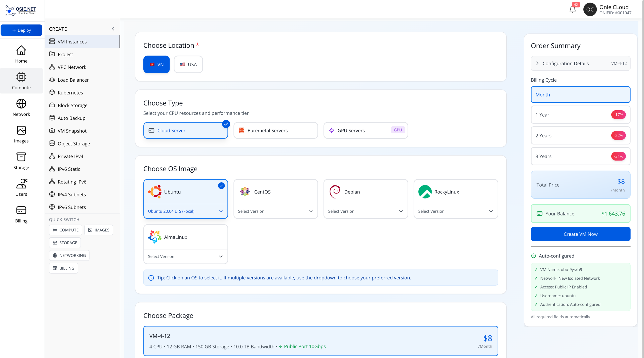This screenshot has height=358, width=644.
Task: Open the Network section icon
Action: [21, 108]
